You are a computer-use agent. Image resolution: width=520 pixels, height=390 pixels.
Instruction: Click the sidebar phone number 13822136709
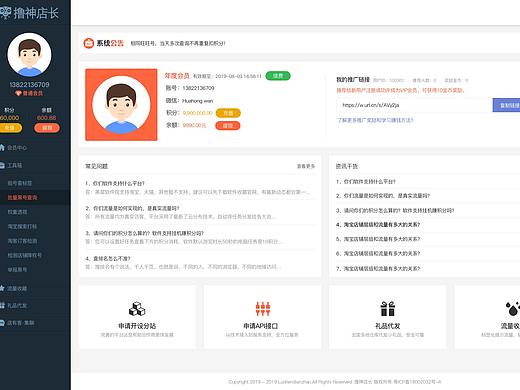coord(29,85)
